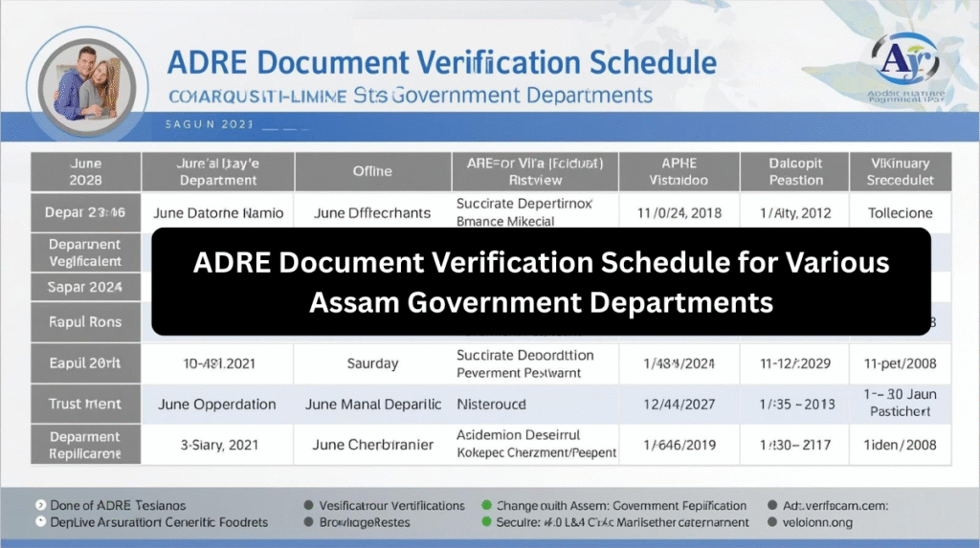
Task: Click the SAGUN 2021 label
Action: (x=210, y=124)
